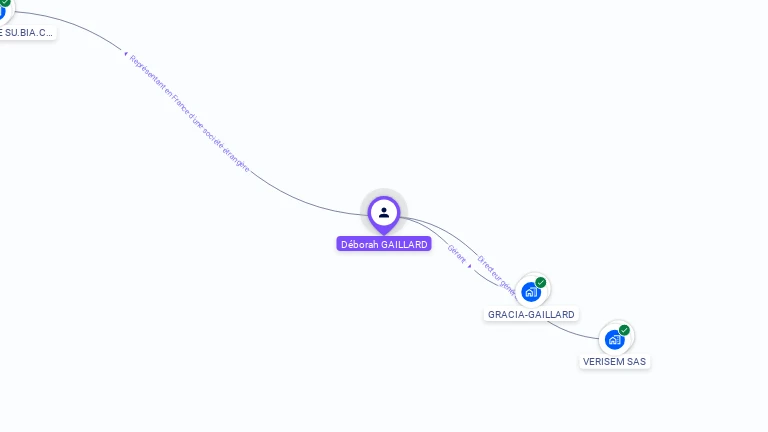The width and height of the screenshot is (768, 432).
Task: Open the VERISEM SAS company building icon
Action: [x=614, y=340]
